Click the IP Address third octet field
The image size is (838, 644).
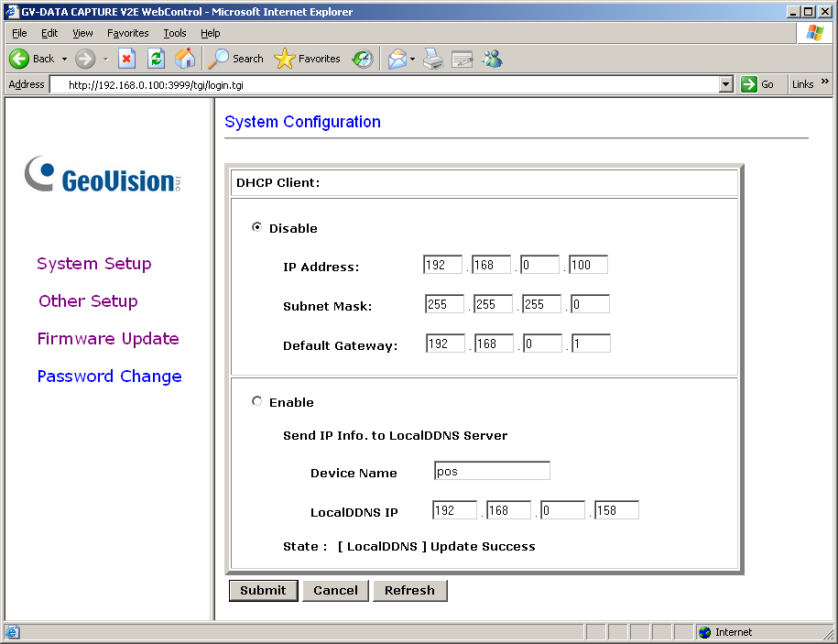(x=540, y=265)
